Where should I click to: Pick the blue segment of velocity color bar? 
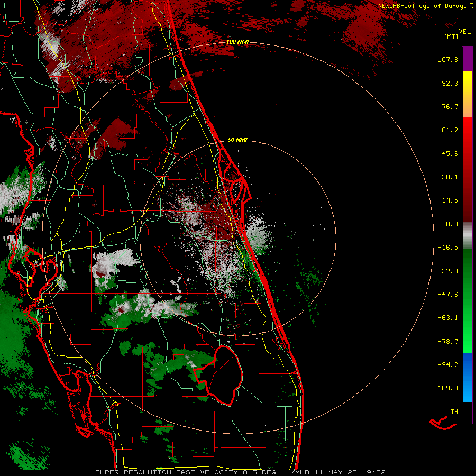pos(467,377)
